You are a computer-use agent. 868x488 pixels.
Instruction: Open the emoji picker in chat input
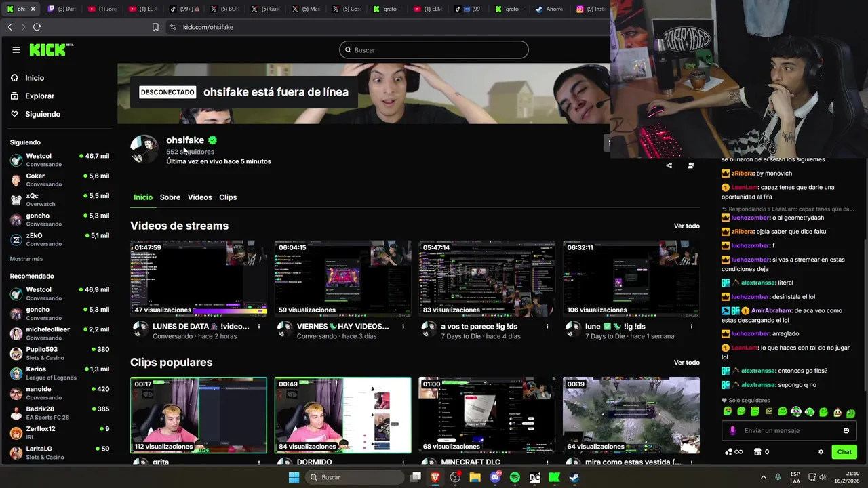tap(846, 430)
